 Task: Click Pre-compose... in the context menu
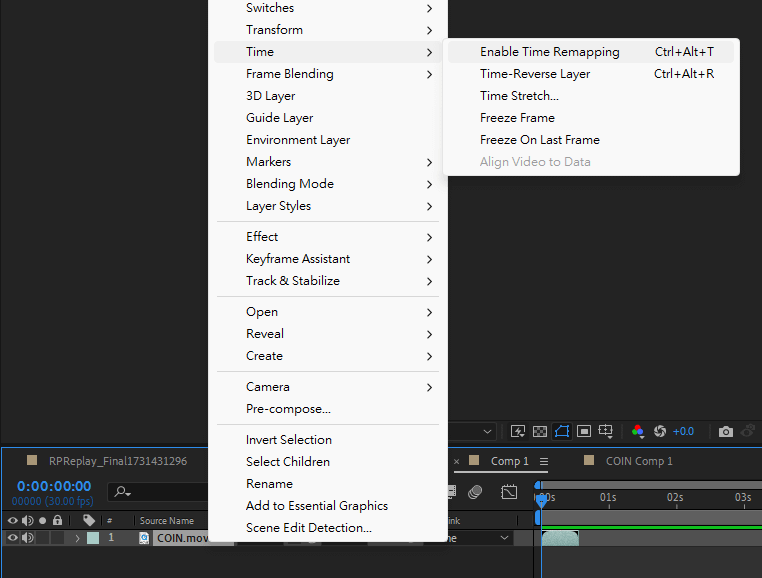[x=288, y=409]
